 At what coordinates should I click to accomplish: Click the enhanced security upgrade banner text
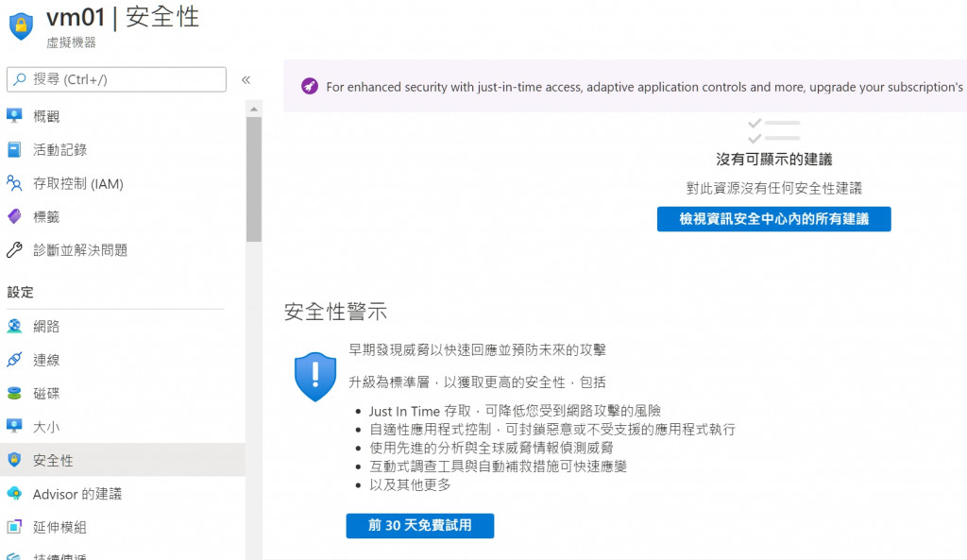tap(644, 87)
